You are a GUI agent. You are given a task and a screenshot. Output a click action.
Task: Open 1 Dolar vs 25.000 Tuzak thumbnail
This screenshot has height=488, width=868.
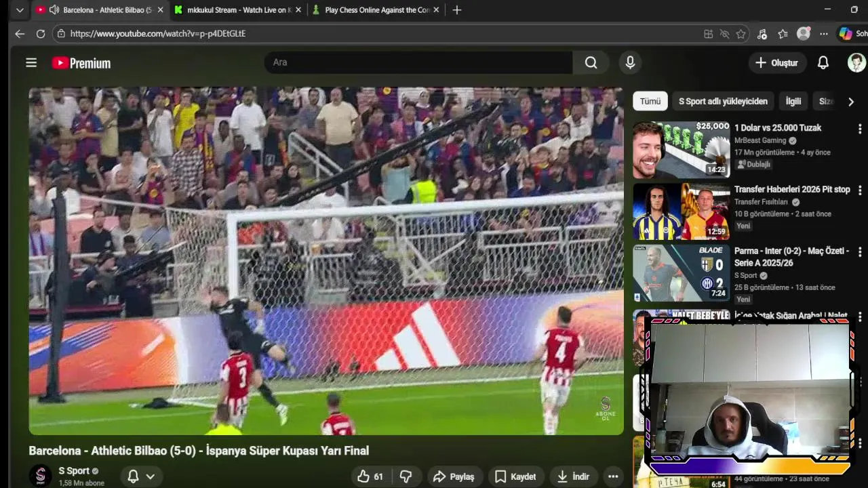coord(682,150)
